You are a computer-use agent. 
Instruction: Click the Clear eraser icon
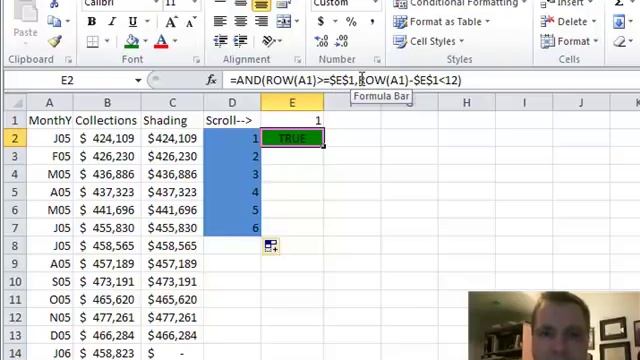pos(620,41)
